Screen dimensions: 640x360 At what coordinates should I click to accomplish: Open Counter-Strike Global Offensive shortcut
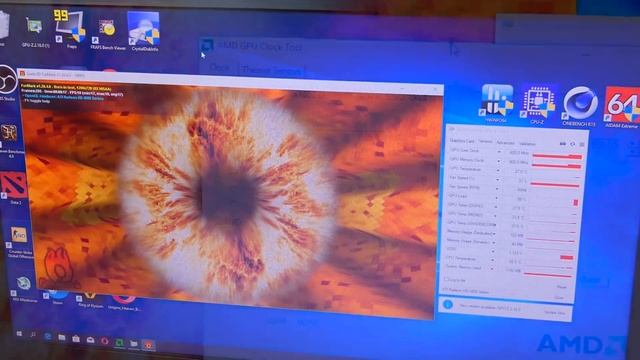19,242
